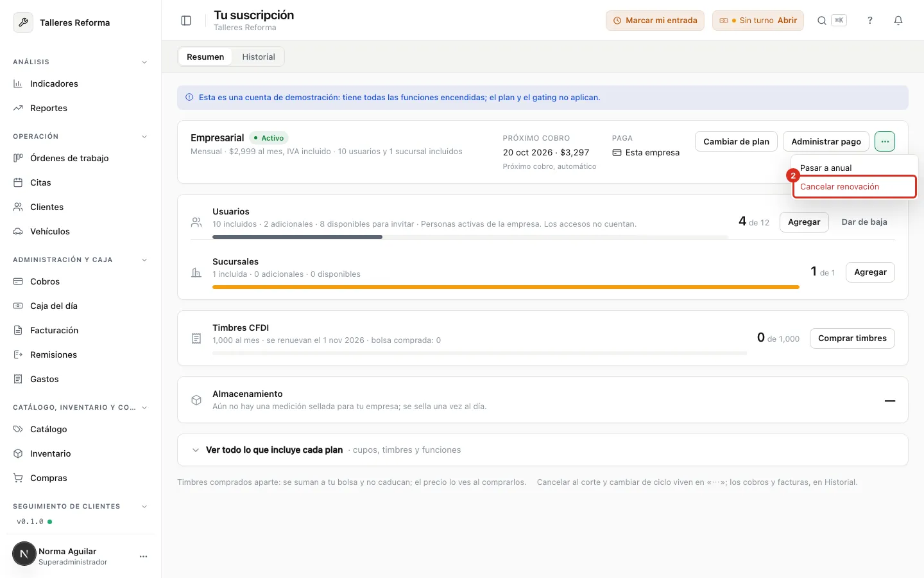Open Indicadores in the sidebar
The height and width of the screenshot is (578, 924).
(80, 83)
